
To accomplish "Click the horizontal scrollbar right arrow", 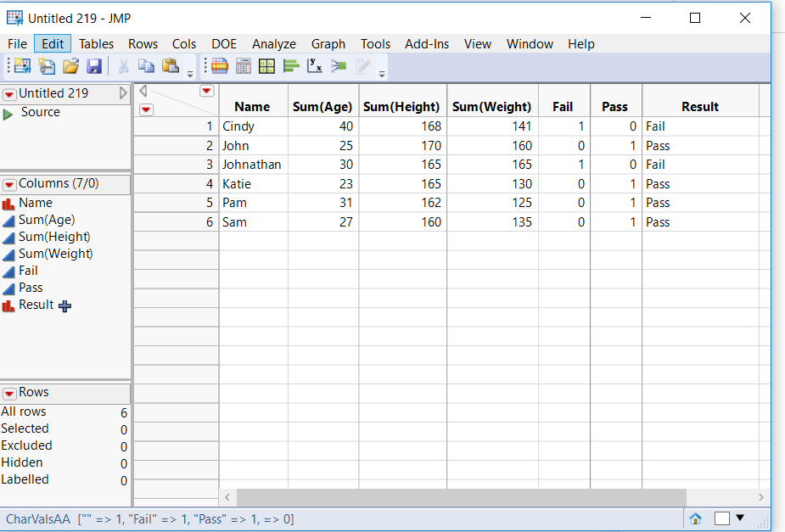I will point(760,497).
